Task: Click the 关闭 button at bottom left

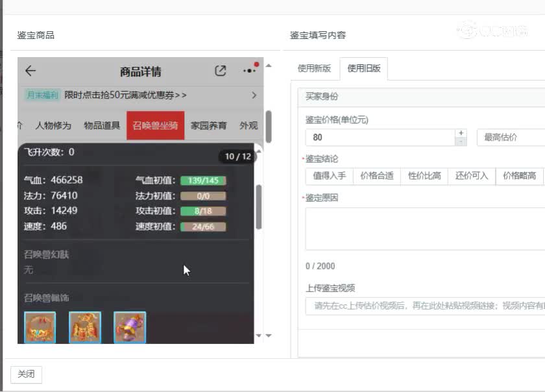Action: click(x=26, y=374)
